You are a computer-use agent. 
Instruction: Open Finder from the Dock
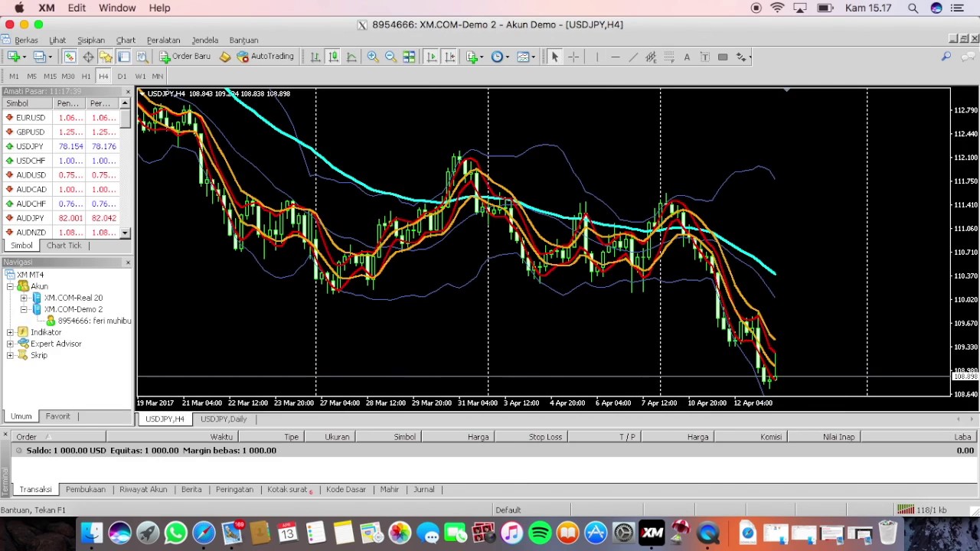[91, 533]
